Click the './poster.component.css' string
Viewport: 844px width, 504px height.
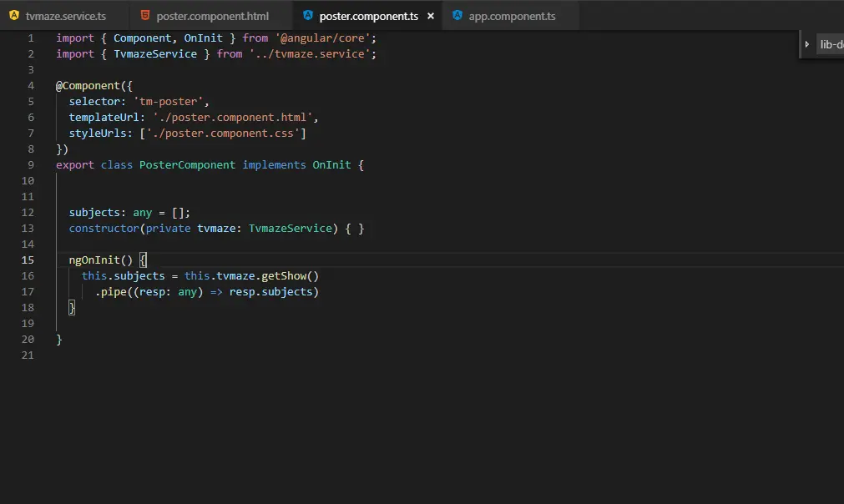(223, 133)
